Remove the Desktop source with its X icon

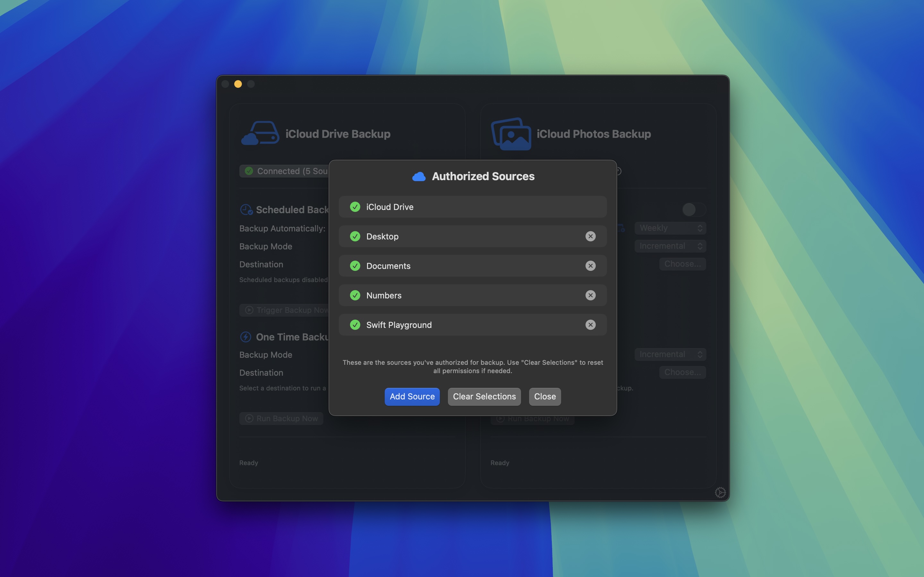pos(590,236)
